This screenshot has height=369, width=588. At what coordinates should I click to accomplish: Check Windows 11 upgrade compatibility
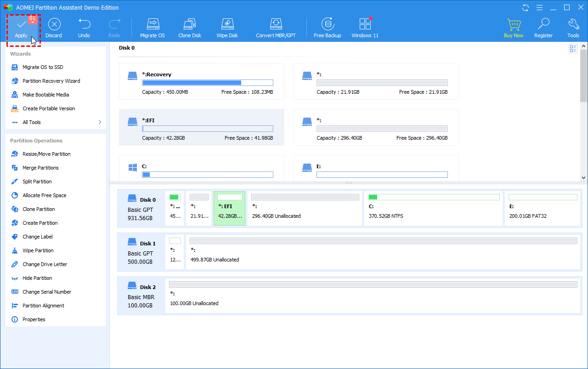[365, 27]
